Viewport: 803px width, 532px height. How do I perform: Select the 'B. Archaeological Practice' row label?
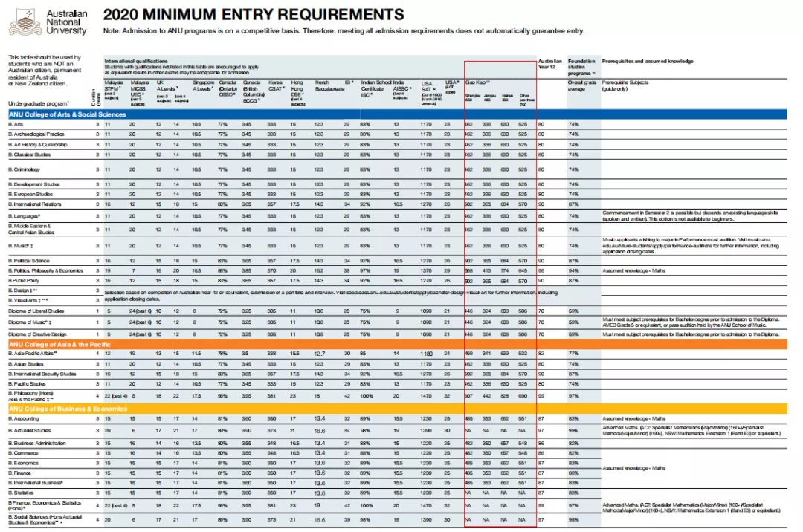pos(36,134)
